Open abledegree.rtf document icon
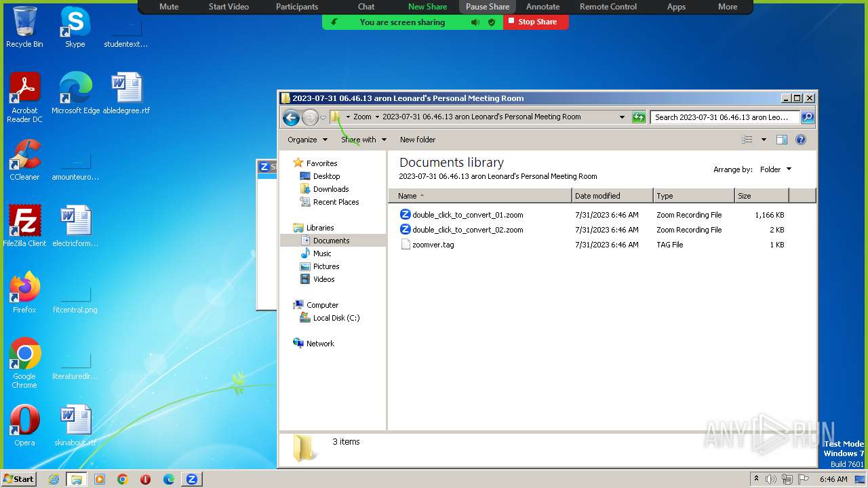Image resolution: width=868 pixels, height=488 pixels. click(x=126, y=94)
